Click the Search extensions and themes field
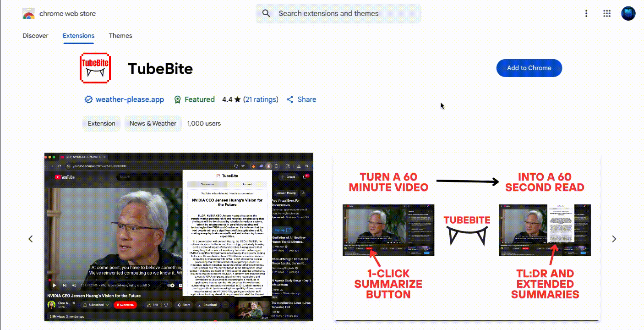Screen dimensions: 644x330 click(x=338, y=13)
